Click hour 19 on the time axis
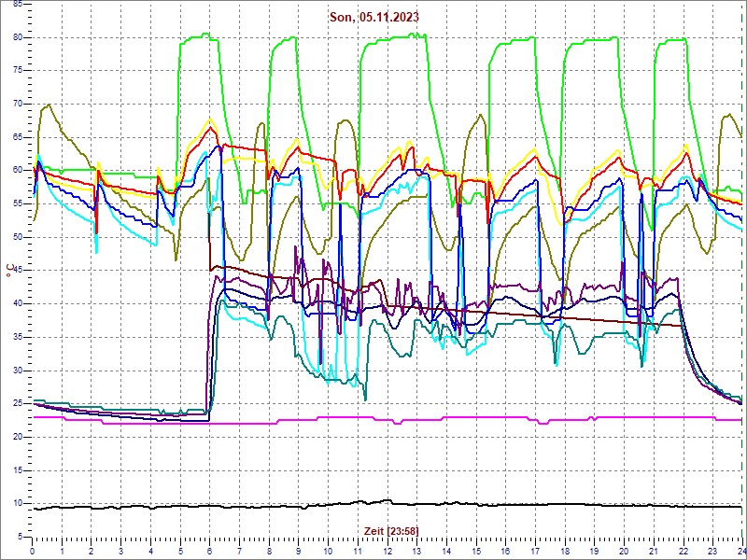The image size is (747, 560). 594,552
